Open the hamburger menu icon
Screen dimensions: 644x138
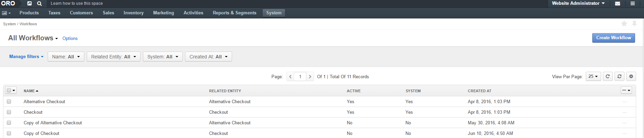point(633,3)
